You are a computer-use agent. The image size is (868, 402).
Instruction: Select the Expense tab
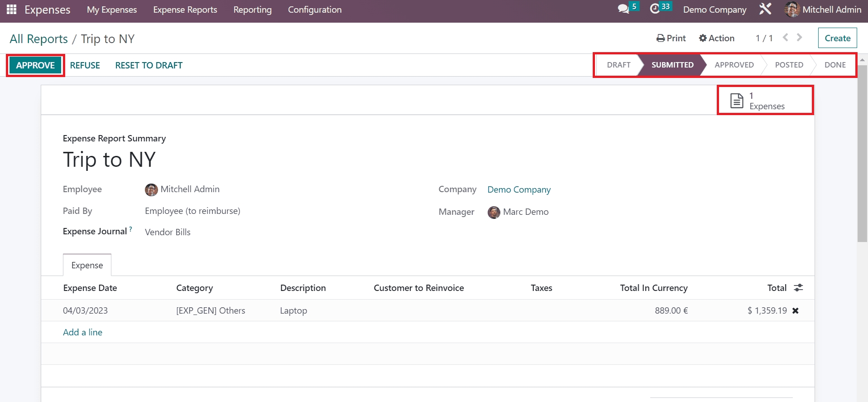point(87,265)
